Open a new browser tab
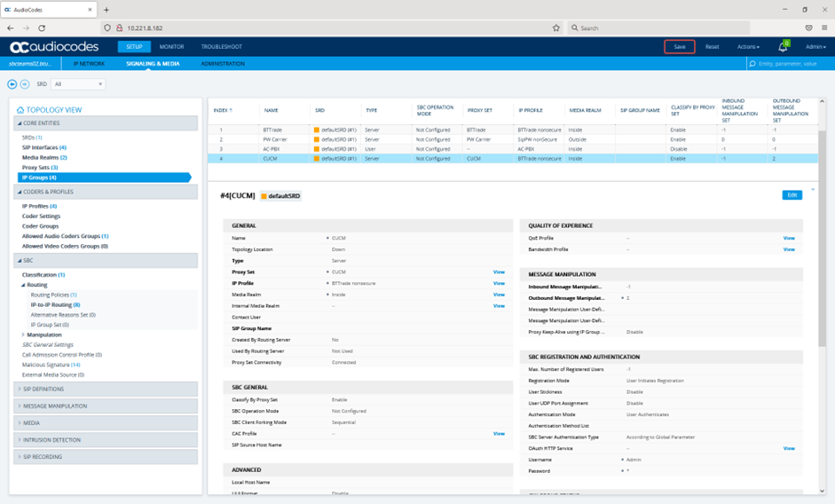Screen dimensions: 835x504 (106, 10)
